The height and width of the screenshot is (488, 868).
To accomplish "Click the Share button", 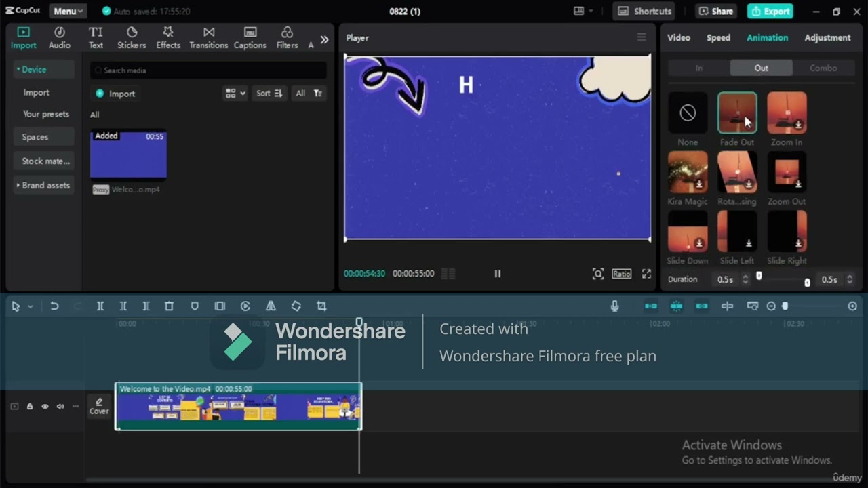I will (x=716, y=11).
